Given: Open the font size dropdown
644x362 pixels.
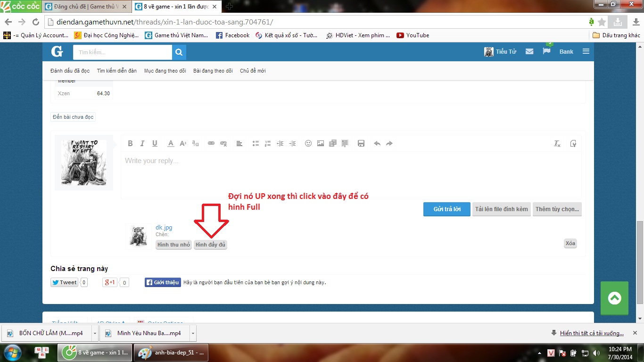Looking at the screenshot, I should click(183, 144).
